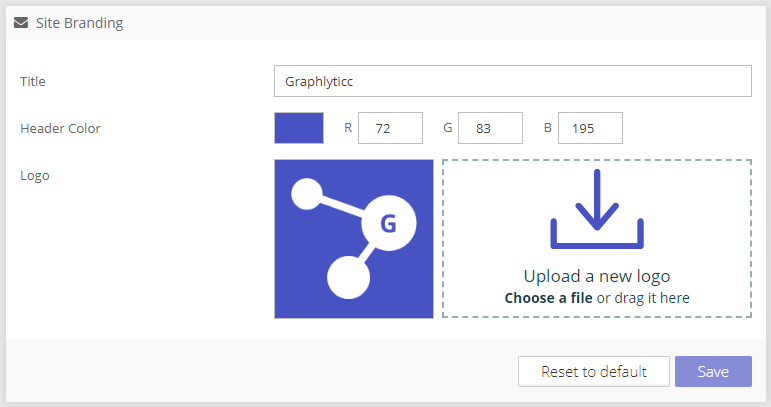
Task: Focus the Title text field
Action: (512, 81)
